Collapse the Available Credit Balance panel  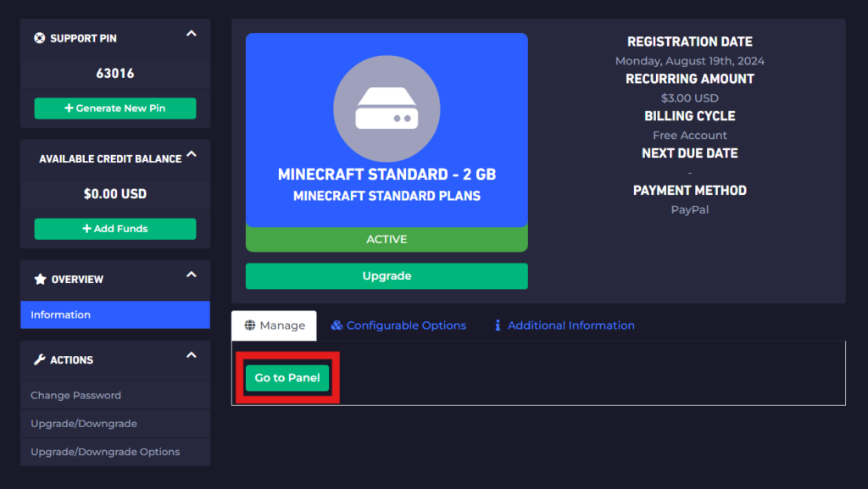pyautogui.click(x=192, y=154)
